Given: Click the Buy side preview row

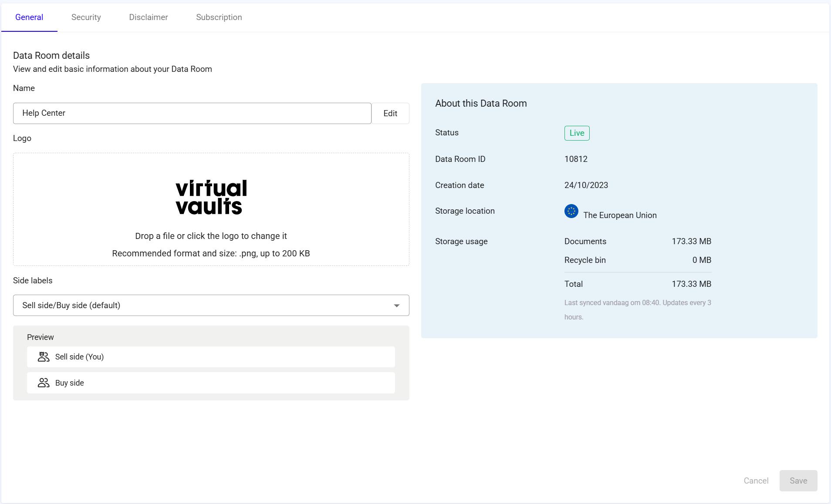Looking at the screenshot, I should [x=211, y=383].
